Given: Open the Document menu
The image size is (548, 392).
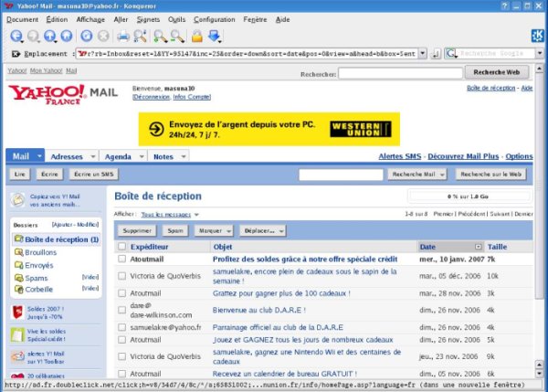Looking at the screenshot, I should pos(22,19).
